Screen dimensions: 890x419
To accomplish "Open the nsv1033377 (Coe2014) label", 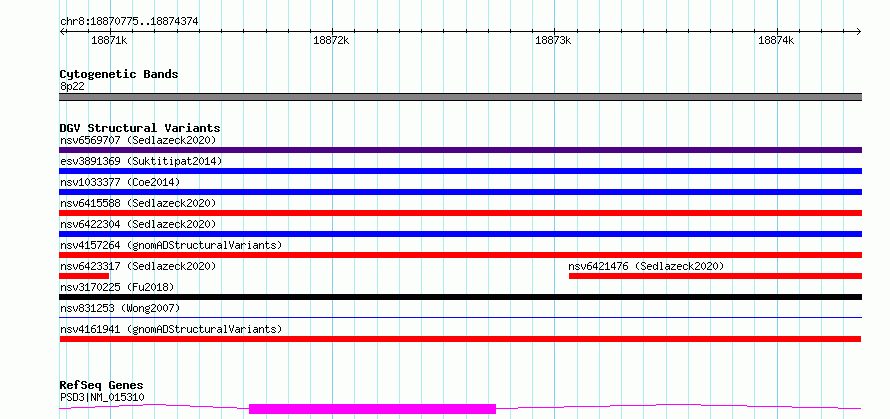I will pyautogui.click(x=120, y=182).
